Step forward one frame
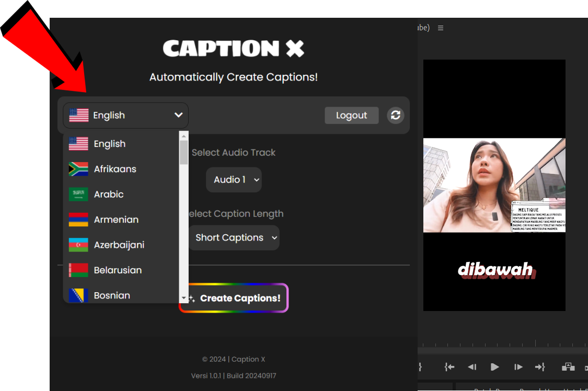 (x=518, y=367)
